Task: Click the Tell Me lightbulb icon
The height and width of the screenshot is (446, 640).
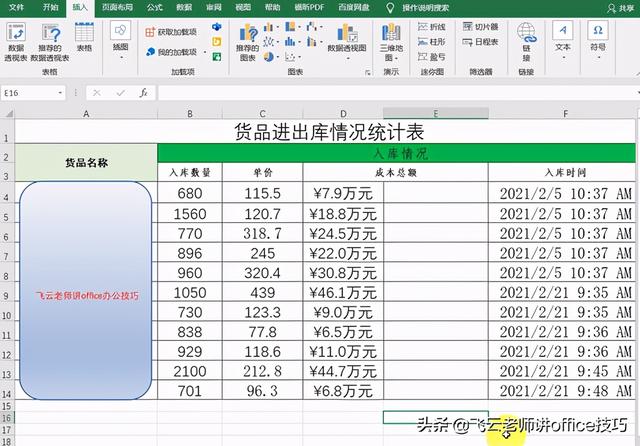Action: [390, 7]
